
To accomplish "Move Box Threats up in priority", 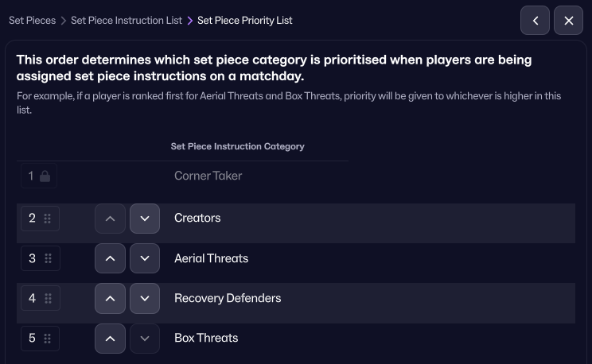I will 110,339.
